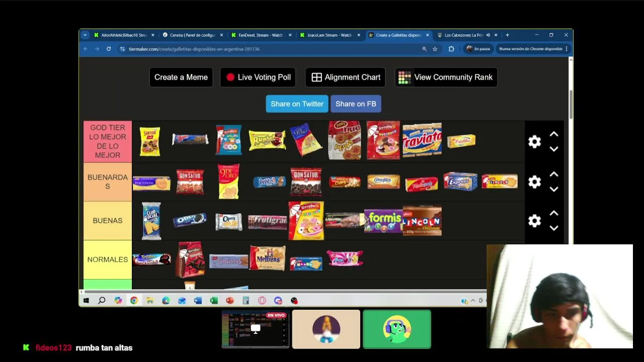This screenshot has height=362, width=644.
Task: Open the Alignment Chart option
Action: pos(346,77)
